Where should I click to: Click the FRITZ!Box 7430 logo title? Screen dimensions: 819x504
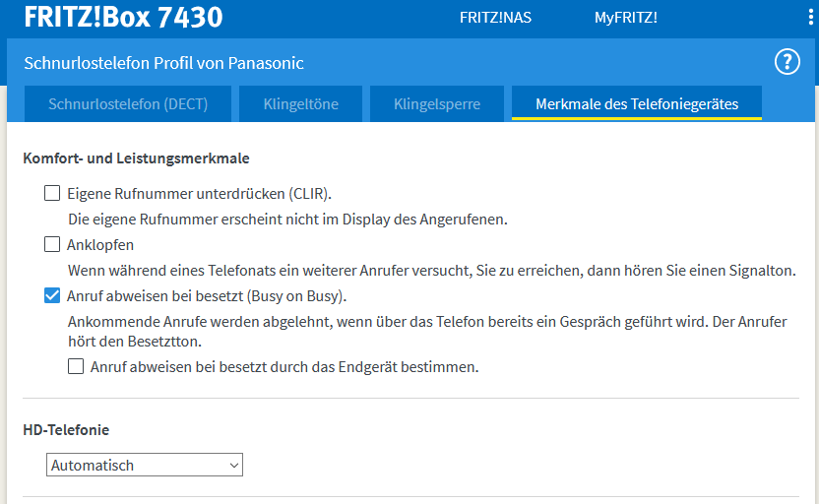(x=123, y=17)
